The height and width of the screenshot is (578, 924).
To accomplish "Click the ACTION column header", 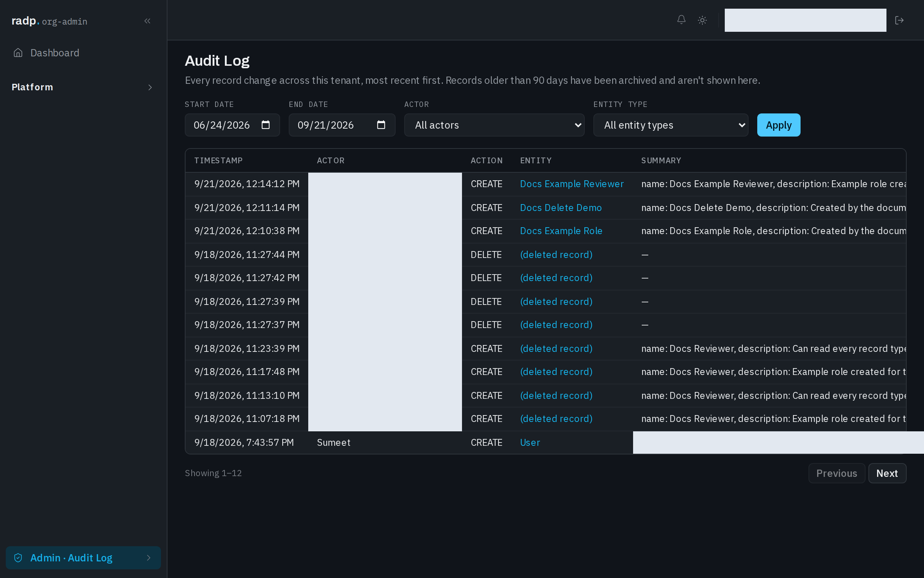I will 486,160.
